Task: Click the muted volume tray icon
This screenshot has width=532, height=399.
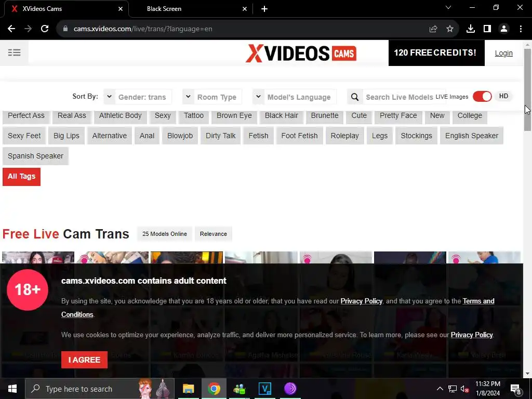Action: coord(464,389)
